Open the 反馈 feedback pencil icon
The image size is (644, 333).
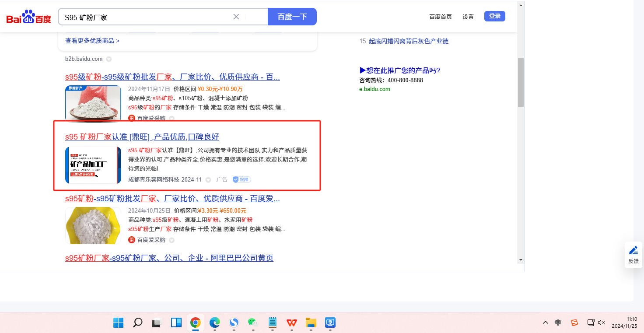point(633,251)
